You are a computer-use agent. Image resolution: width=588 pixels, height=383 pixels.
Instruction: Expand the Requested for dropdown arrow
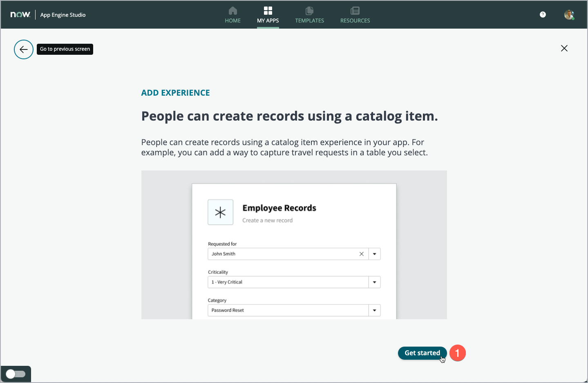pyautogui.click(x=375, y=254)
